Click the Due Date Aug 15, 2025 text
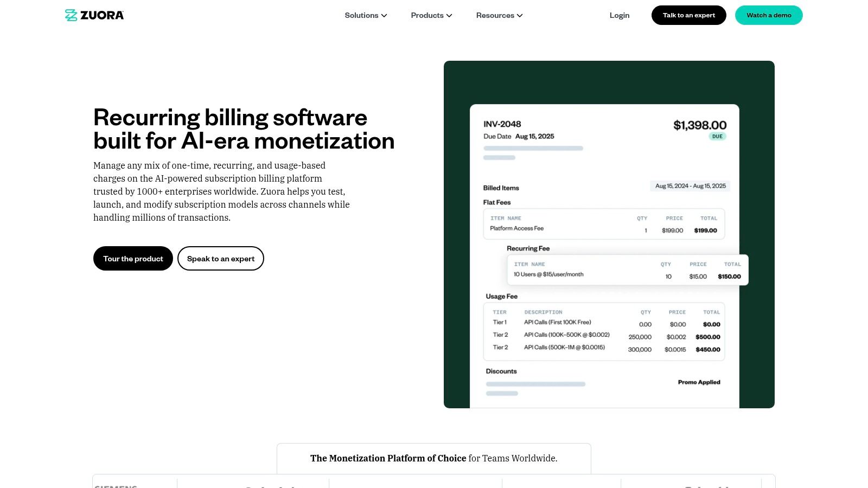868x488 pixels. [519, 137]
